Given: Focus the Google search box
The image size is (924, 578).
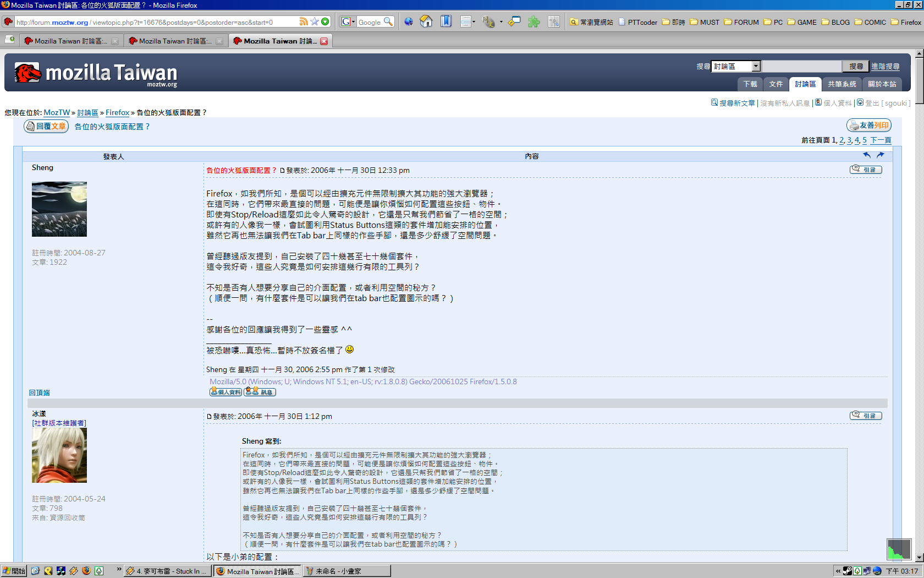Looking at the screenshot, I should [370, 23].
